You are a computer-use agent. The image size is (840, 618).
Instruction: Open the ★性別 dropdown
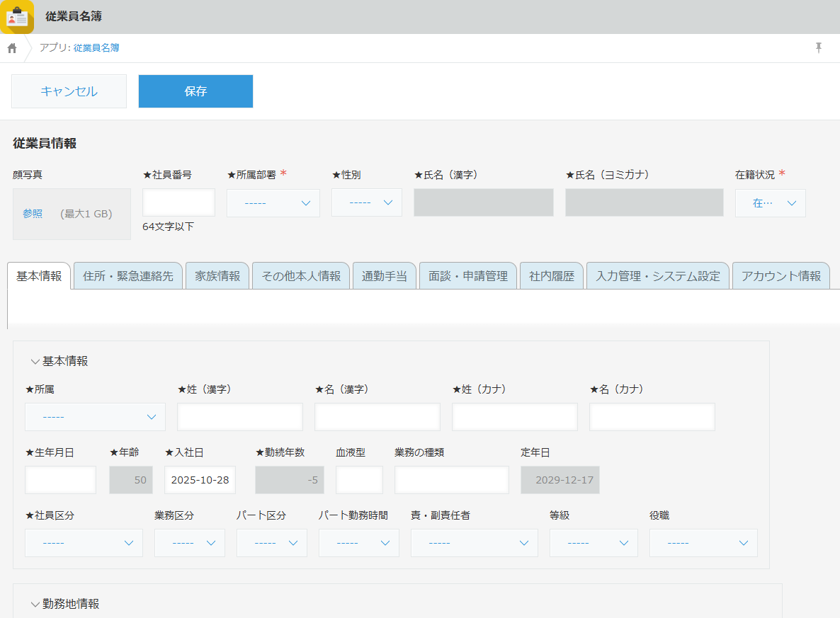click(x=367, y=203)
